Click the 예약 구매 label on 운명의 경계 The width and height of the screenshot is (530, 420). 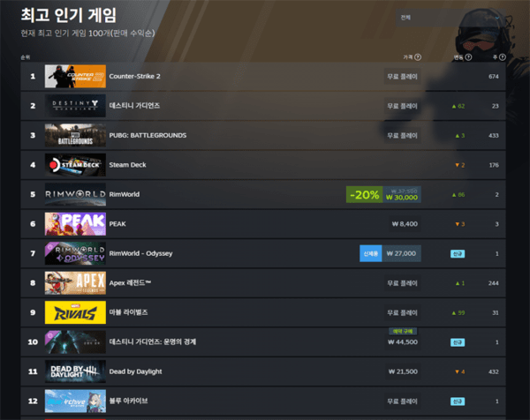(402, 331)
